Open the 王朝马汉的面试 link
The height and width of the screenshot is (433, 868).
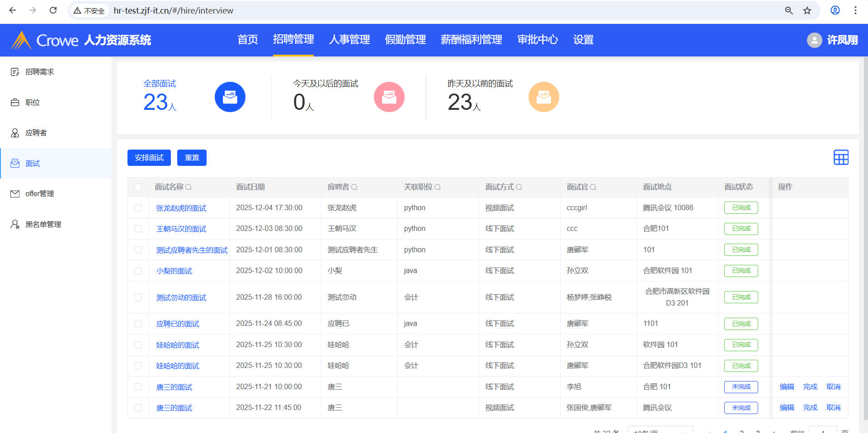[181, 229]
